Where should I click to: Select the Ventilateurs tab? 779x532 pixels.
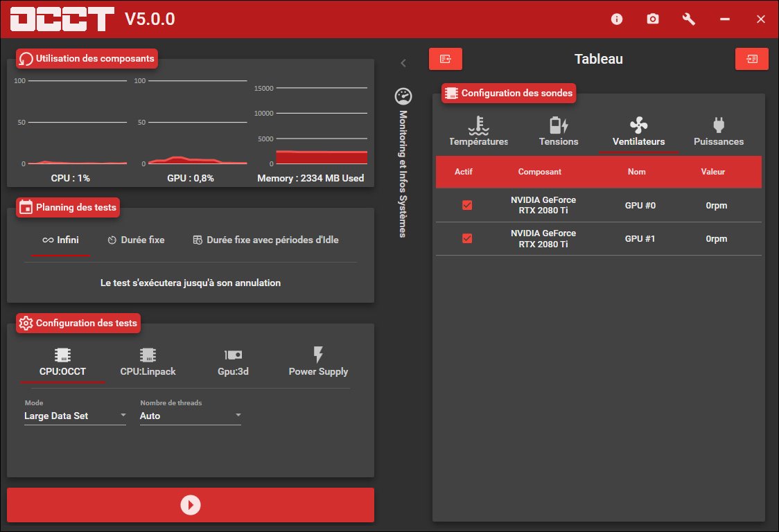[638, 132]
